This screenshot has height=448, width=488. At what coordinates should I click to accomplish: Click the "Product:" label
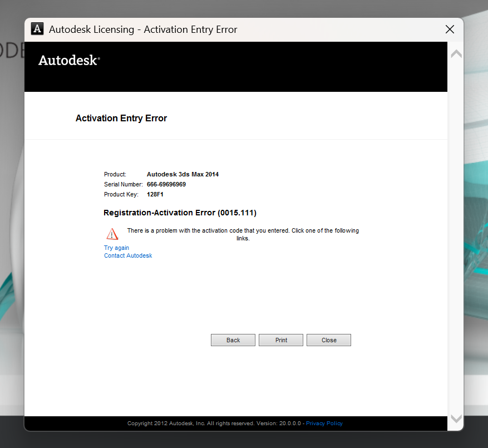[x=115, y=174]
